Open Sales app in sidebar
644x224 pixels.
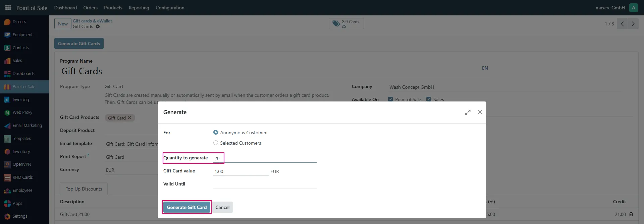24,61
